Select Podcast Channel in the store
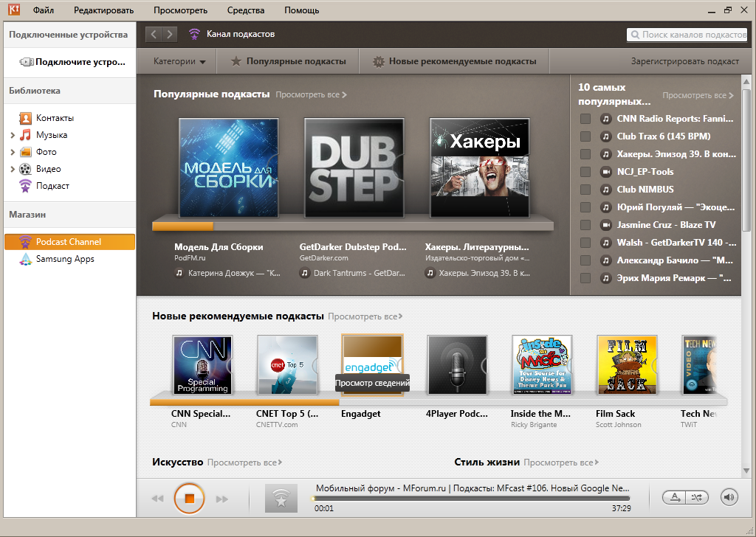The height and width of the screenshot is (537, 756). click(x=69, y=242)
